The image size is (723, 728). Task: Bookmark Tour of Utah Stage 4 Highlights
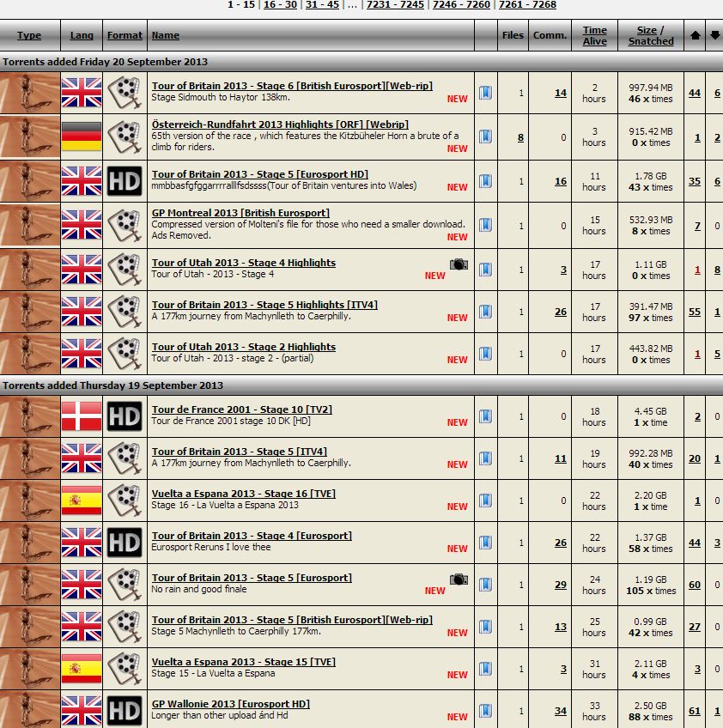click(485, 270)
